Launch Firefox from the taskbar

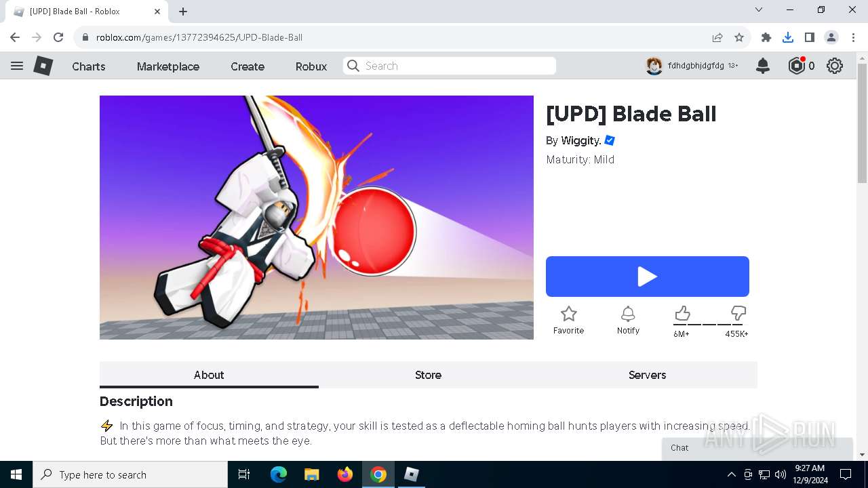point(345,474)
